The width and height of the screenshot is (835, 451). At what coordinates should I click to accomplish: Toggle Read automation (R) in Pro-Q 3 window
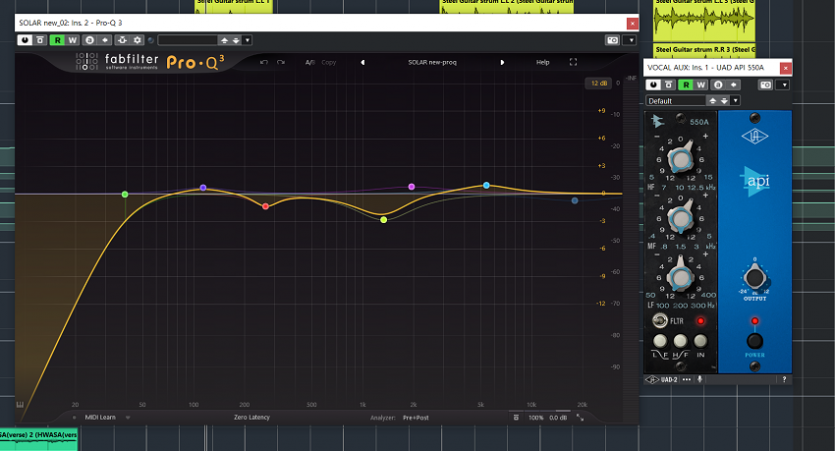tap(57, 40)
